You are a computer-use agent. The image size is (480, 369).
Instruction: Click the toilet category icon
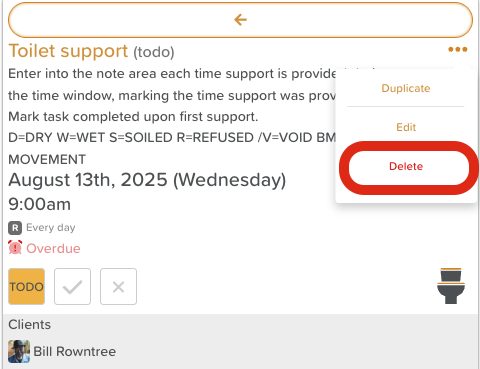(x=451, y=286)
